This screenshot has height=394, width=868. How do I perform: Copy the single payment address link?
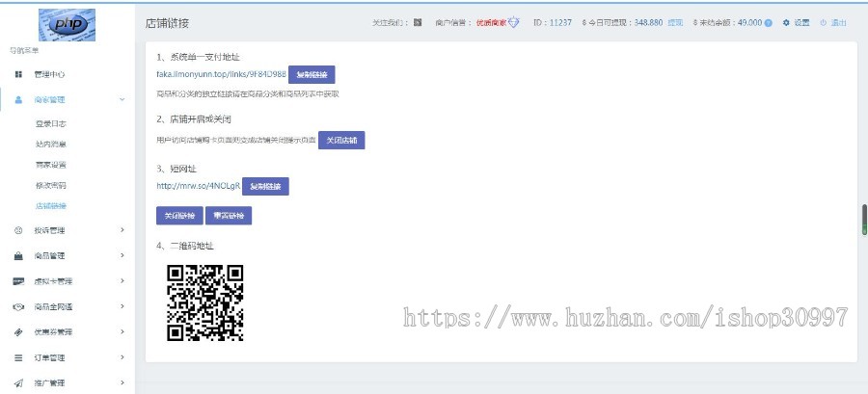click(312, 74)
